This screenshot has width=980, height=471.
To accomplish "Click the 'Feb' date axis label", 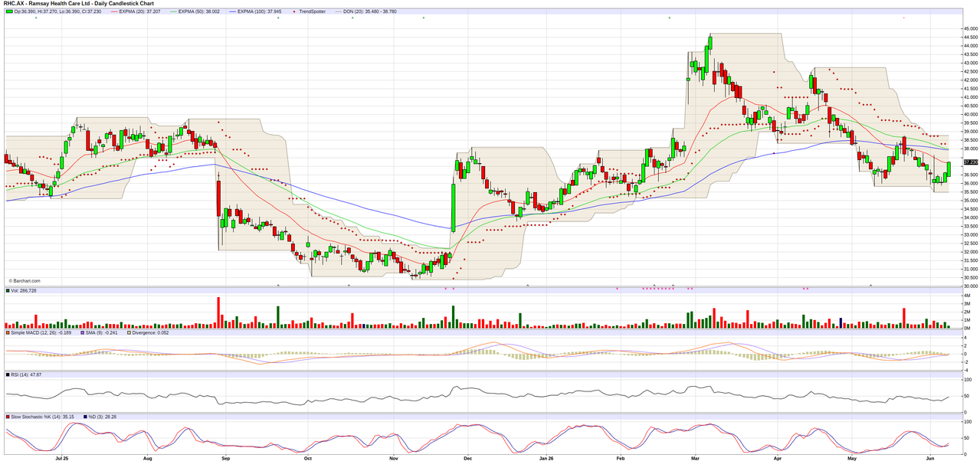I will click(x=621, y=459).
